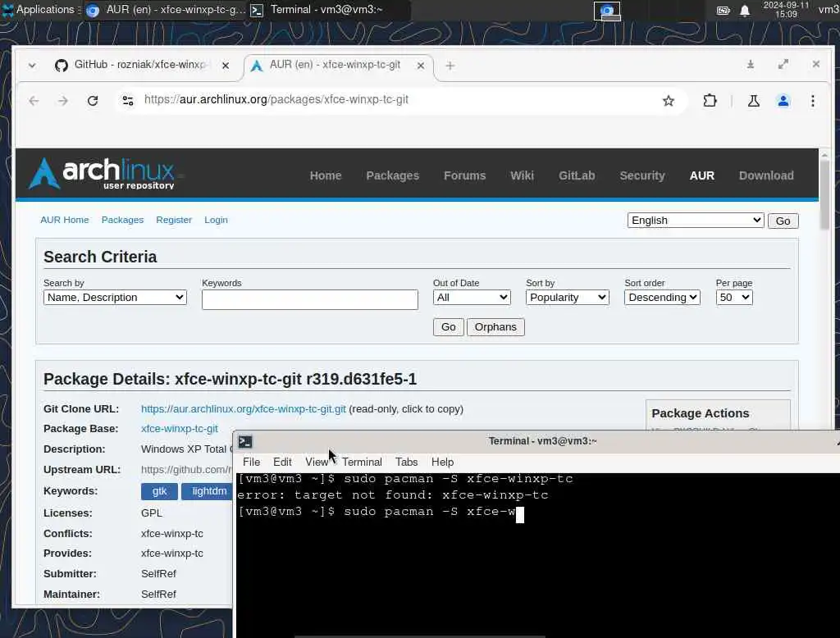Open the workspace switcher thumbnail in the panel

pos(607,11)
